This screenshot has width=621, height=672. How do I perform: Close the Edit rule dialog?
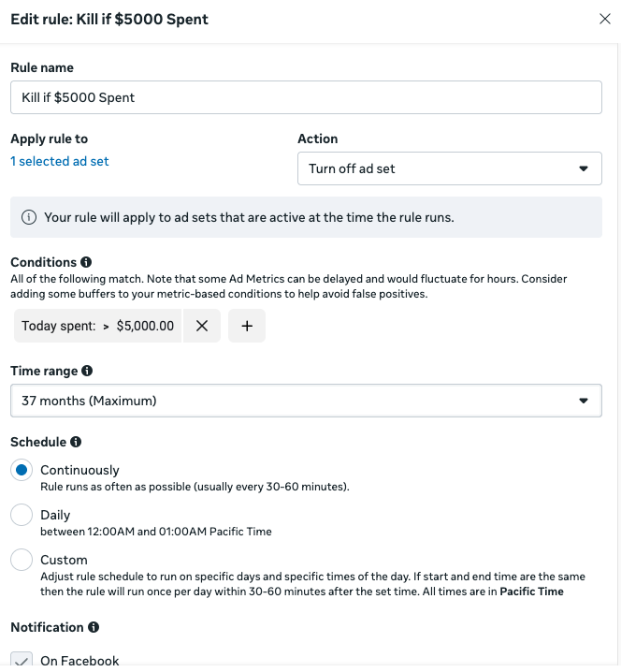[x=605, y=19]
